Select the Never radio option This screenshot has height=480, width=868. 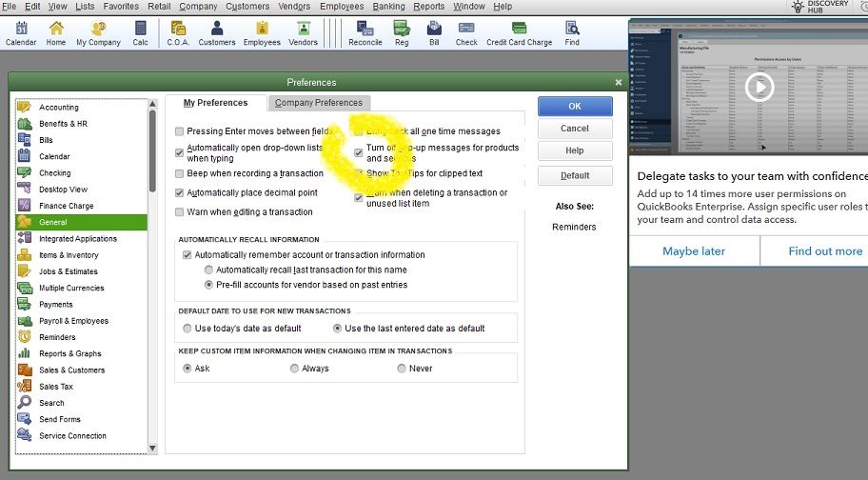(402, 369)
